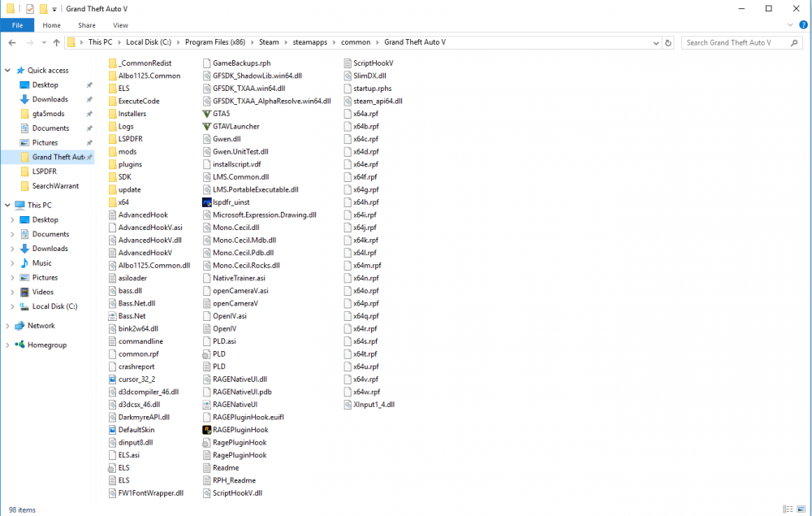This screenshot has width=812, height=516.
Task: Click the Downloads icon under Quick access
Action: [x=24, y=99]
